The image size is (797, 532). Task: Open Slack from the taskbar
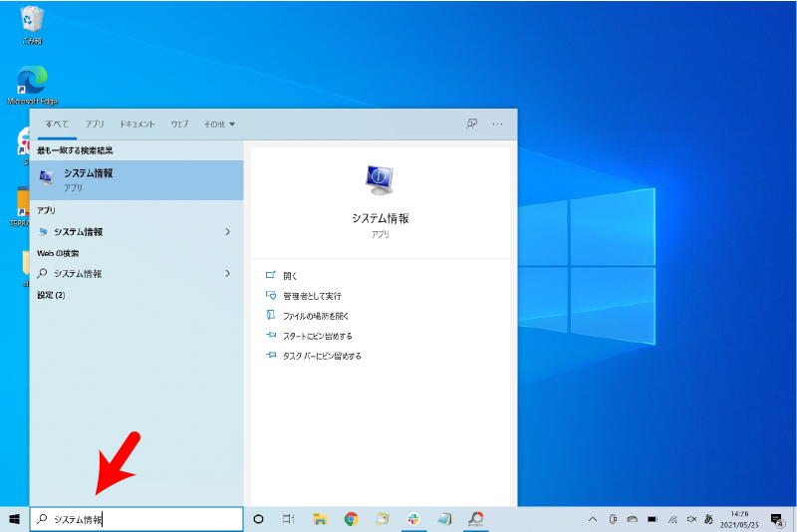pyautogui.click(x=412, y=519)
